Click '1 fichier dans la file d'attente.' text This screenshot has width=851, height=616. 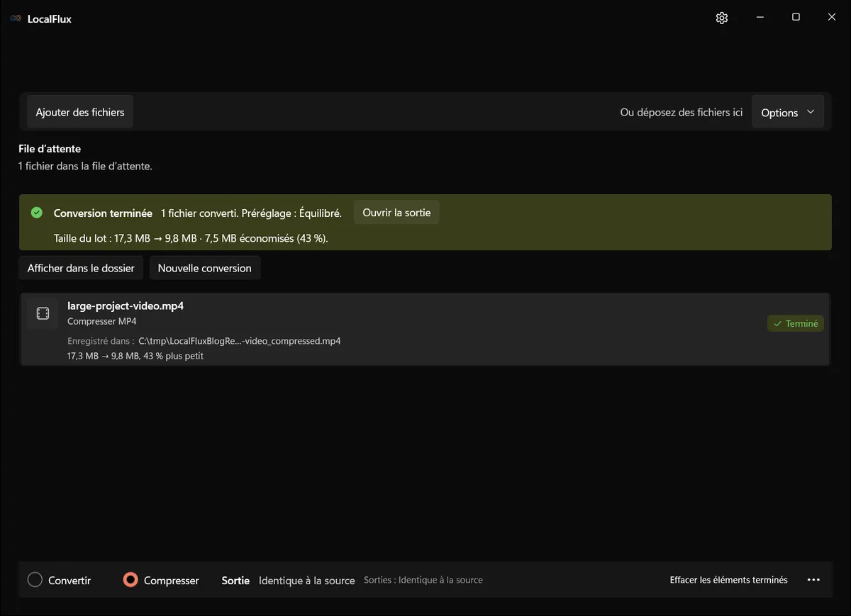coord(85,166)
